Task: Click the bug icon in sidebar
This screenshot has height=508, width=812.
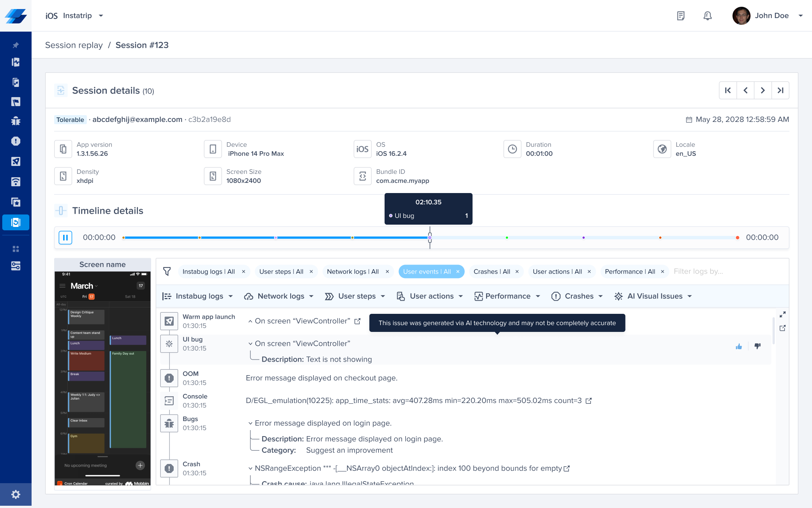Action: tap(16, 121)
